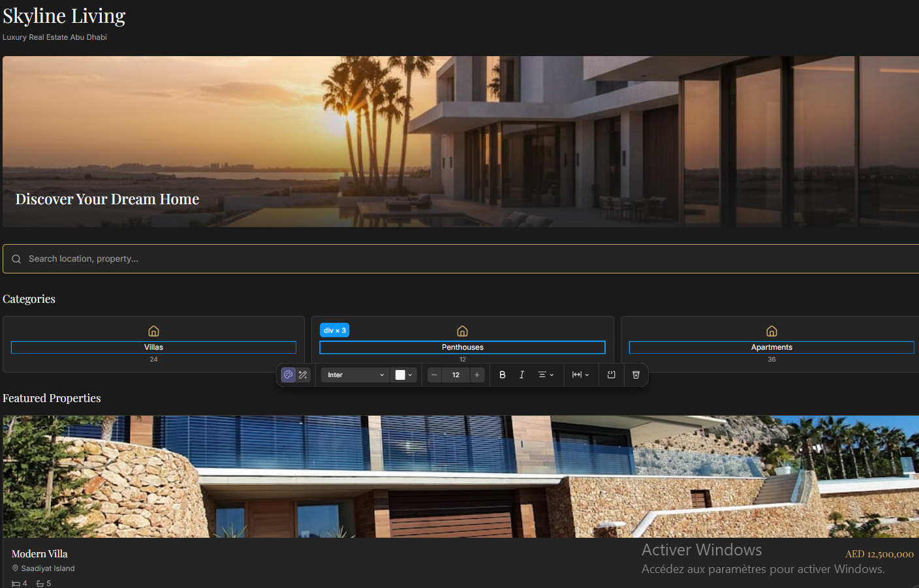919x588 pixels.
Task: Select the Penthouses category label
Action: click(462, 347)
